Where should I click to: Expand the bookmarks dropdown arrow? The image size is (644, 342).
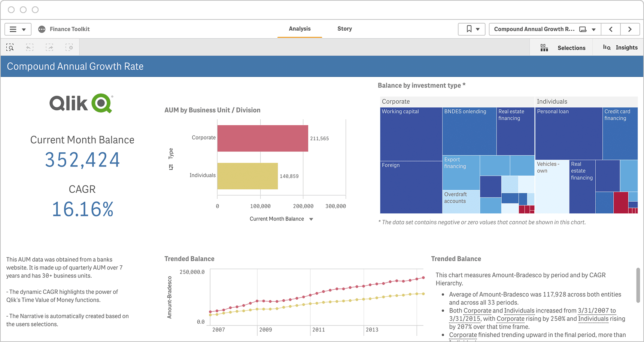point(478,29)
